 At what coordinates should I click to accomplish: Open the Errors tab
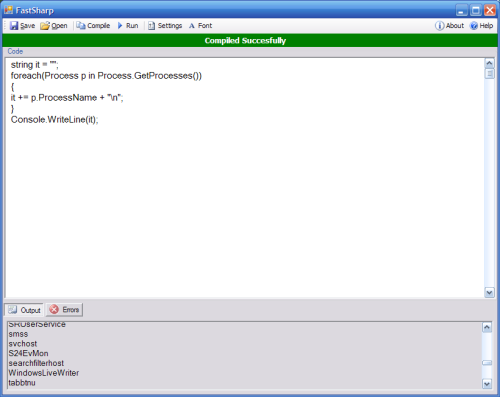click(64, 310)
